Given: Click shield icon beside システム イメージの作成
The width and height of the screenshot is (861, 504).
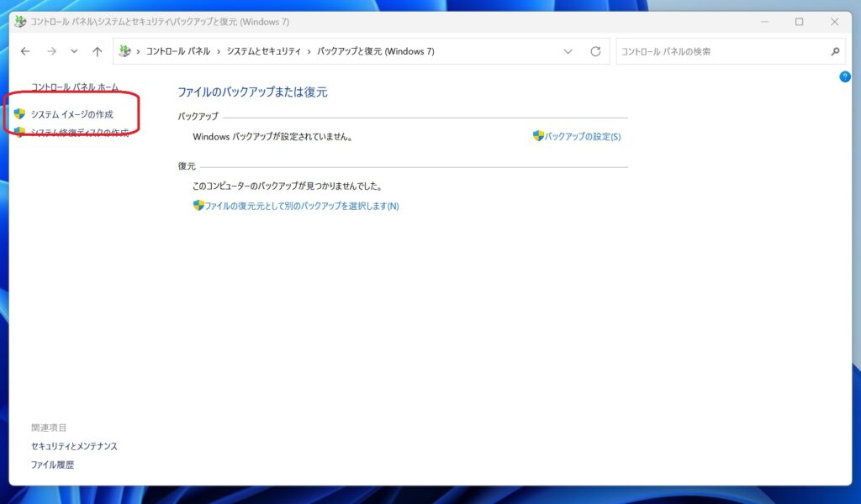Looking at the screenshot, I should [20, 114].
